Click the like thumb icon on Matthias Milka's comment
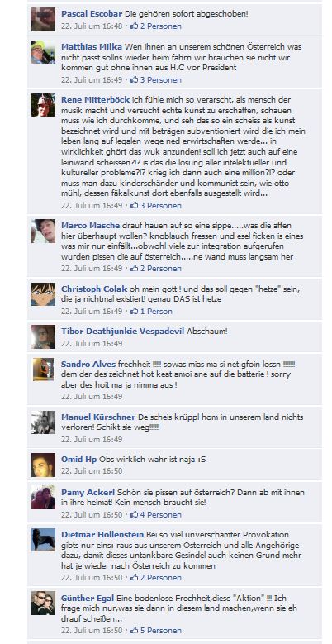 (x=134, y=79)
